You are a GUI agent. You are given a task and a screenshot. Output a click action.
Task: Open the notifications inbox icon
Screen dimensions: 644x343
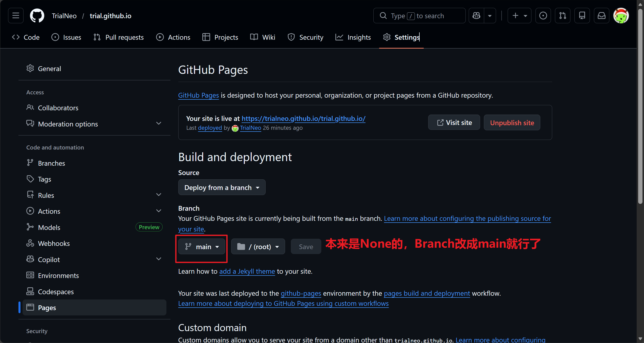(x=602, y=16)
